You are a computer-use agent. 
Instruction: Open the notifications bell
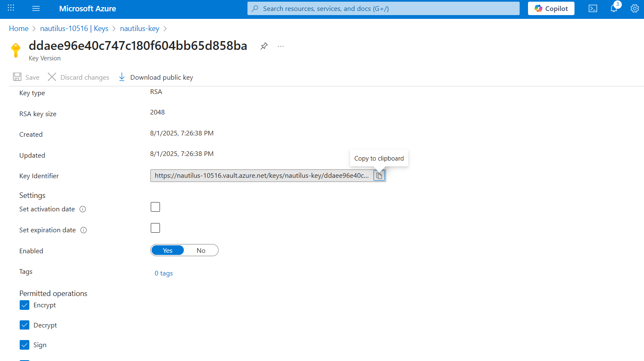click(614, 8)
